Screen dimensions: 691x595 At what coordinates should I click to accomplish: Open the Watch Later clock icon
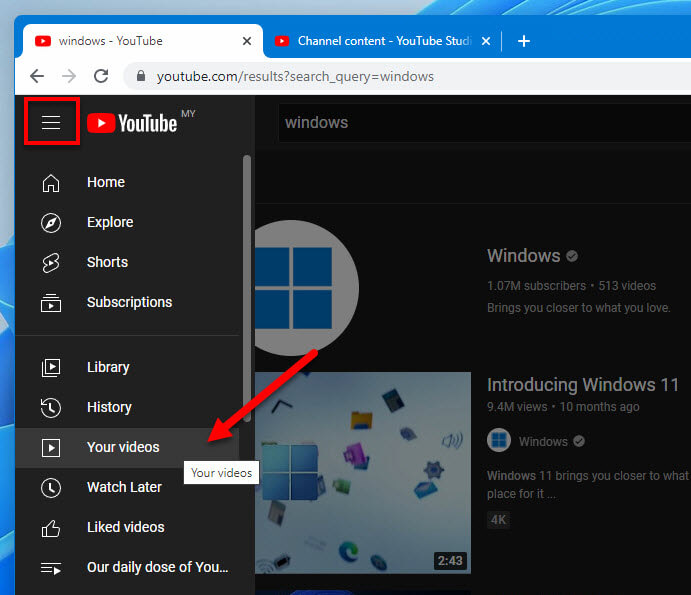point(51,488)
